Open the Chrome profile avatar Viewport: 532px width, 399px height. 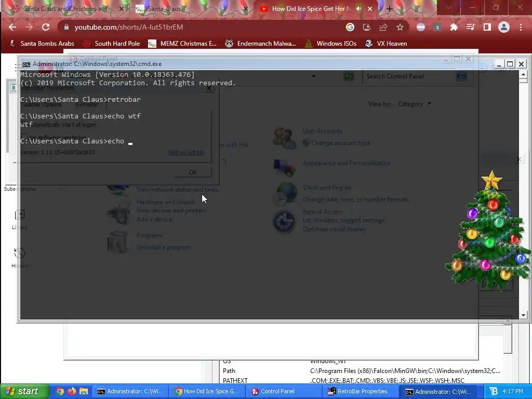pos(504,27)
